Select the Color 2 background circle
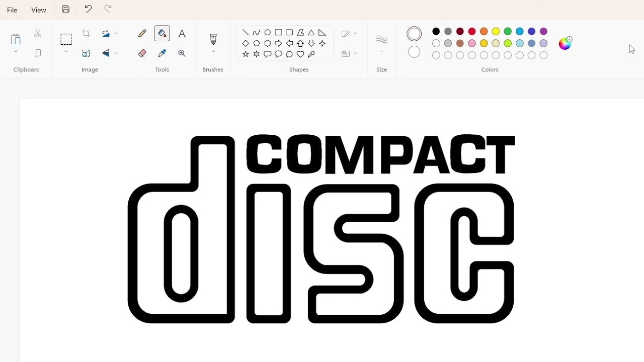This screenshot has height=362, width=644. point(414,52)
